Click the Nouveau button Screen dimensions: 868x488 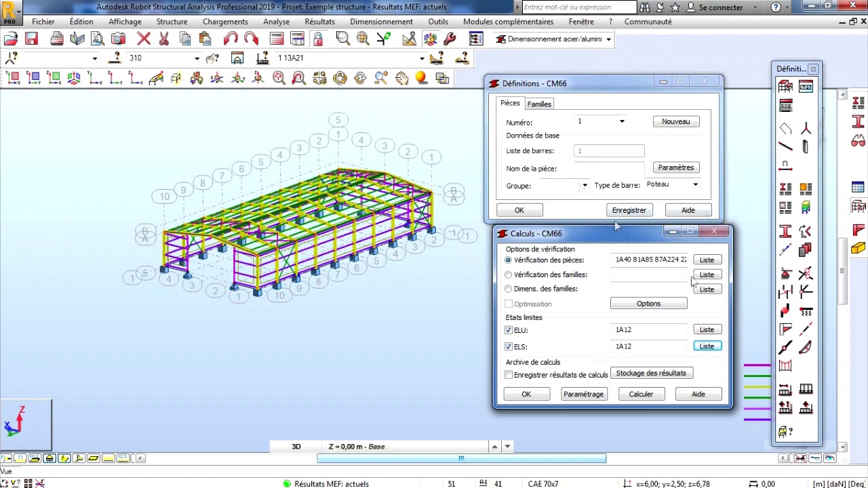point(676,121)
